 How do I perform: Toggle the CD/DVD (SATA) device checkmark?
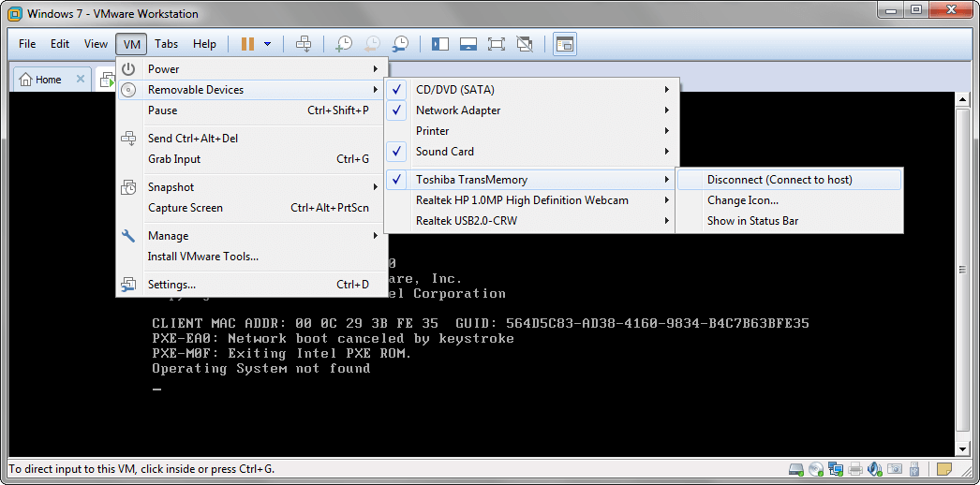point(454,90)
